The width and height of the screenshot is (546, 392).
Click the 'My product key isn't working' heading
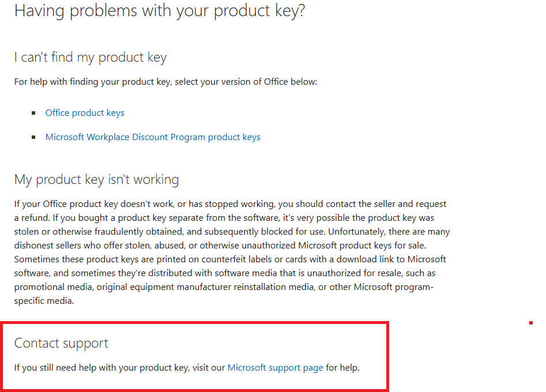click(x=96, y=180)
